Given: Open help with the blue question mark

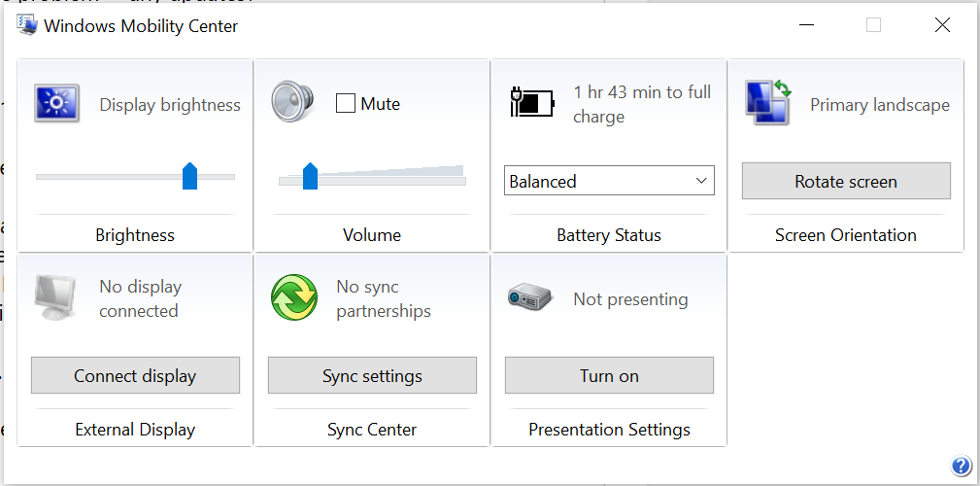Looking at the screenshot, I should pos(961,466).
